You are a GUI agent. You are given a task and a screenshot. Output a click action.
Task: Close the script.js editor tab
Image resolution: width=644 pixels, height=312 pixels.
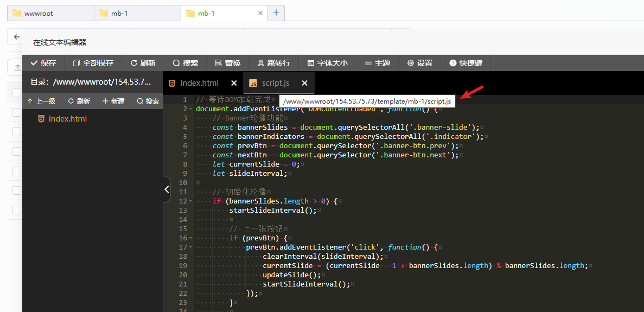pyautogui.click(x=304, y=83)
